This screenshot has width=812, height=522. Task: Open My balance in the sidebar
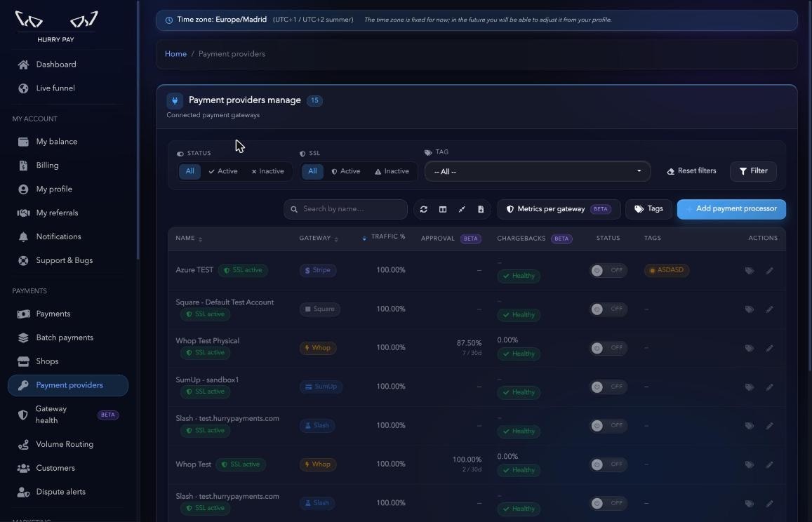56,142
